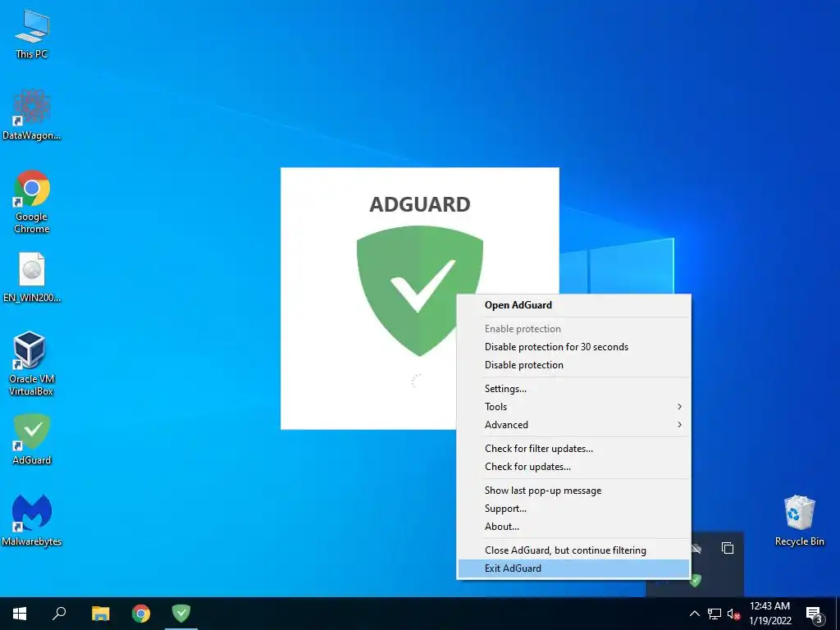
Task: Click the overlapping squares icon in tray overflow
Action: 728,547
